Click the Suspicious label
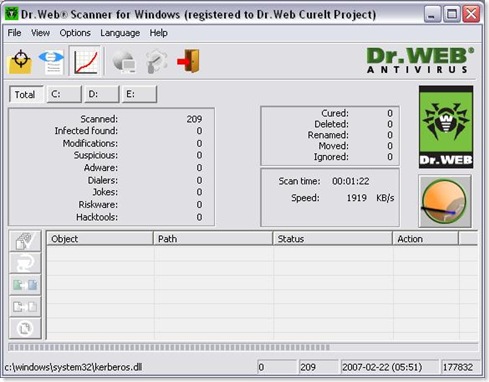The height and width of the screenshot is (382, 489). tap(96, 155)
